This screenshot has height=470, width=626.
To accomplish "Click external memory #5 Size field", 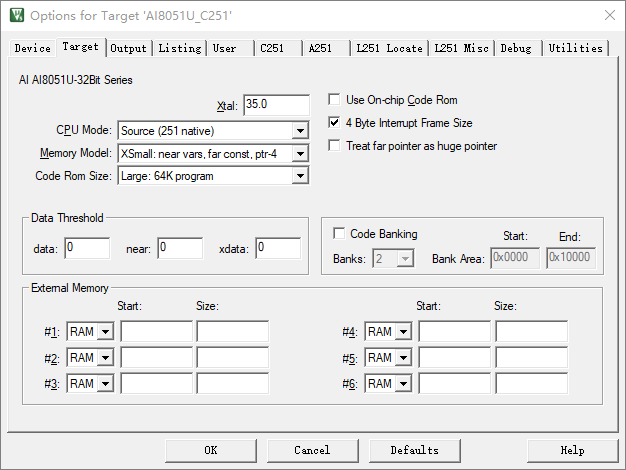I will (532, 357).
